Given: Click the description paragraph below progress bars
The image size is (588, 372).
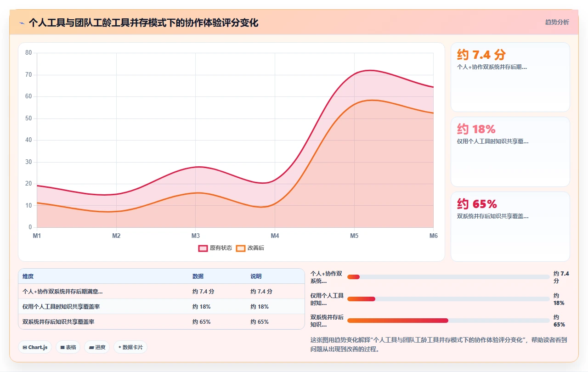Looking at the screenshot, I should click(x=439, y=344).
